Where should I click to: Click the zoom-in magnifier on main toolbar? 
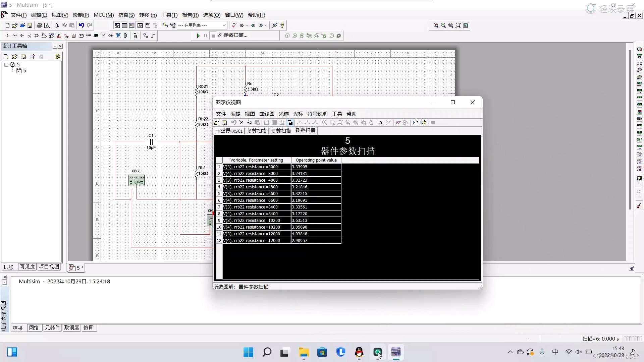point(436,25)
